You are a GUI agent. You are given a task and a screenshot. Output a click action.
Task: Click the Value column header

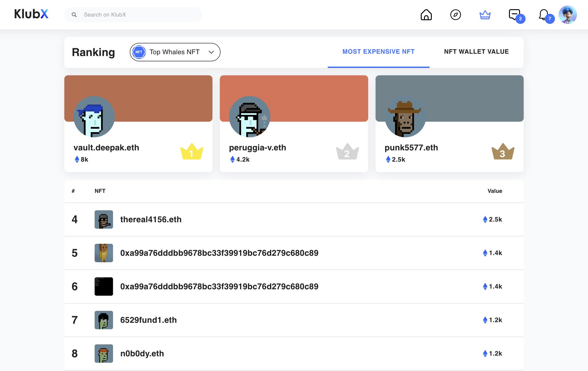click(x=495, y=191)
